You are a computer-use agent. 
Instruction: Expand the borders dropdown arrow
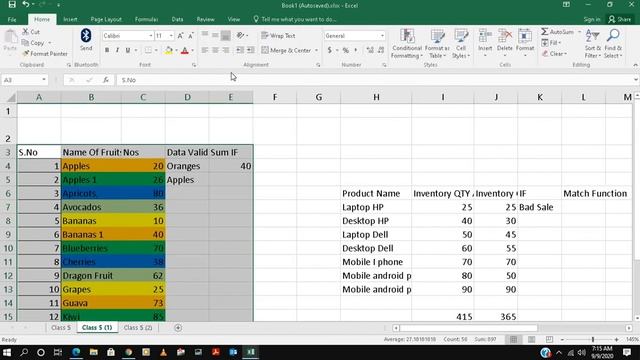156,50
